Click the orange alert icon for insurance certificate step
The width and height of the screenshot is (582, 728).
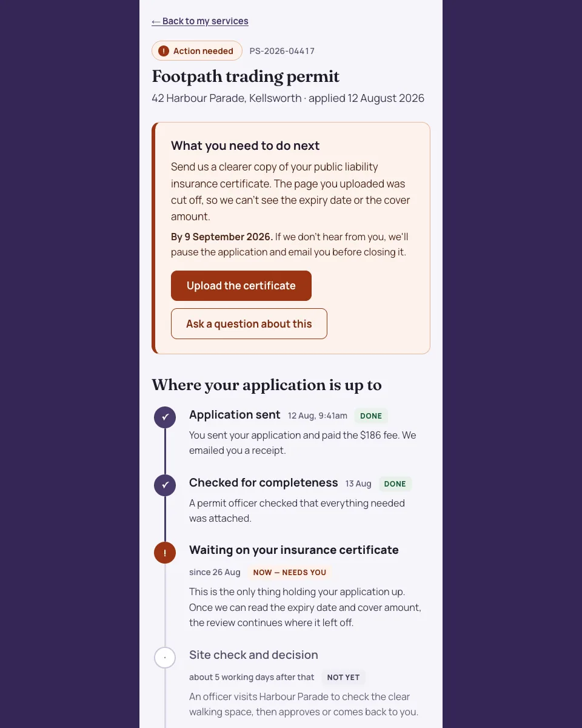(x=165, y=553)
